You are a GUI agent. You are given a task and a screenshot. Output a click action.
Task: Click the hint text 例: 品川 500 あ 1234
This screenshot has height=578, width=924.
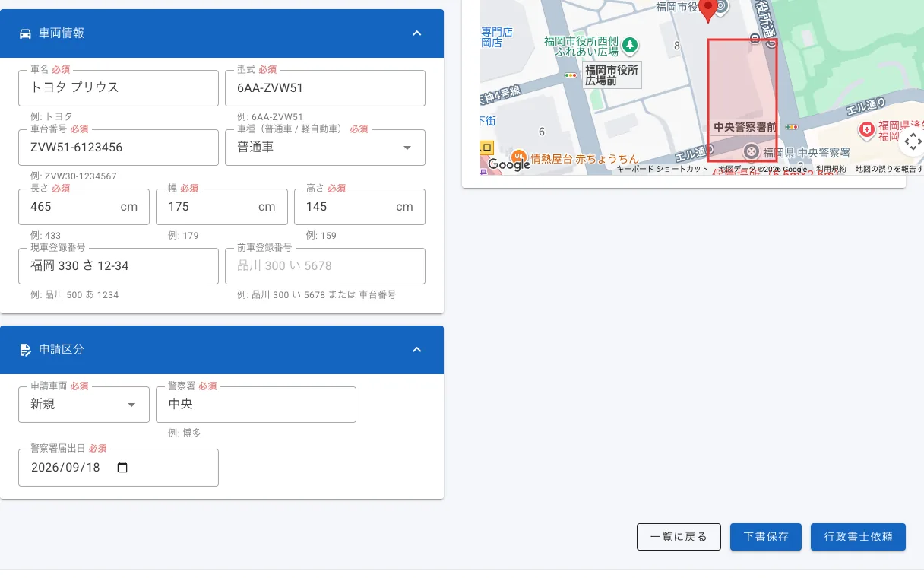[74, 295]
